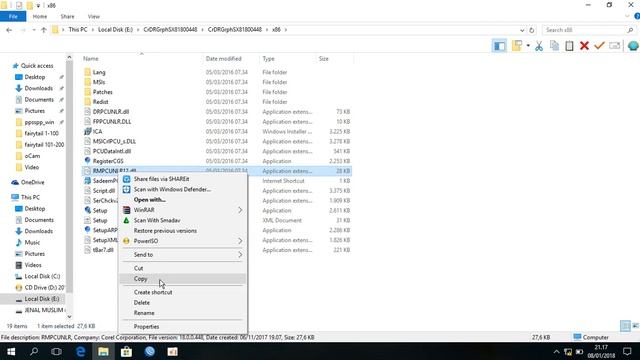The height and width of the screenshot is (360, 640).
Task: Expand chevron after x86 in address bar
Action: [286, 30]
